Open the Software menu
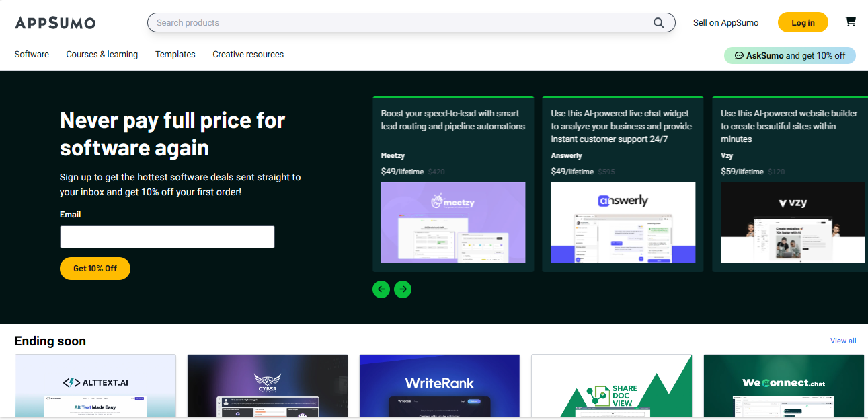The height and width of the screenshot is (420, 868). pyautogui.click(x=32, y=55)
